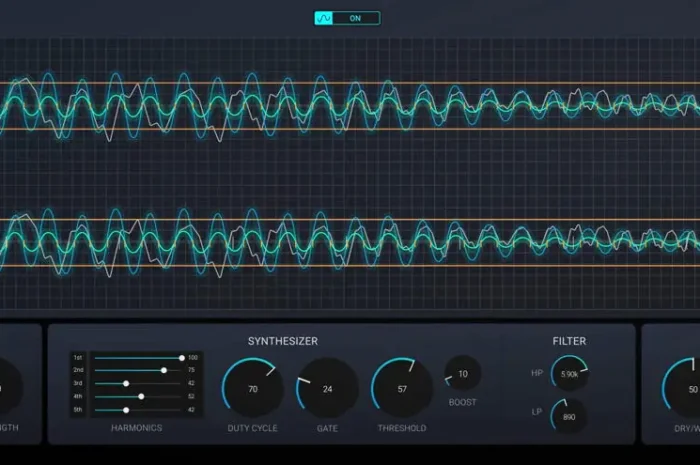700x465 pixels.
Task: Click the 52 value of 4th harmonic
Action: click(191, 396)
